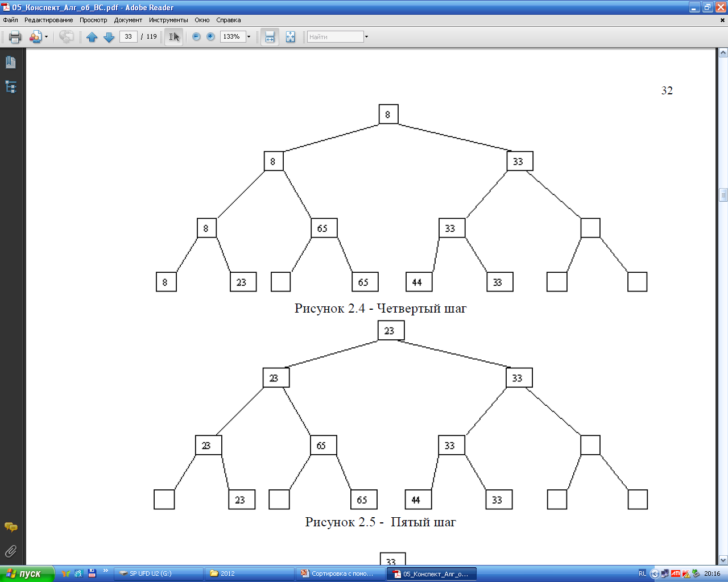The image size is (728, 582).
Task: Open the Comments panel in sidebar
Action: [11, 527]
